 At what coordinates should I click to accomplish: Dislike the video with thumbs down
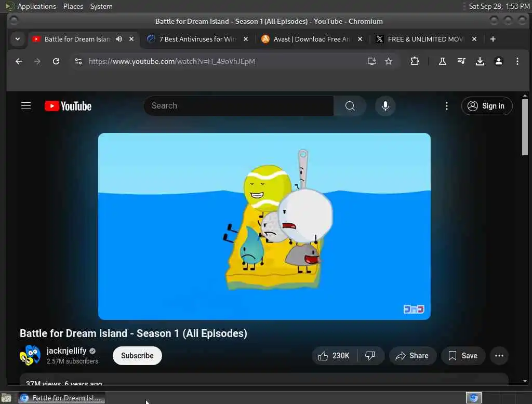click(x=370, y=356)
